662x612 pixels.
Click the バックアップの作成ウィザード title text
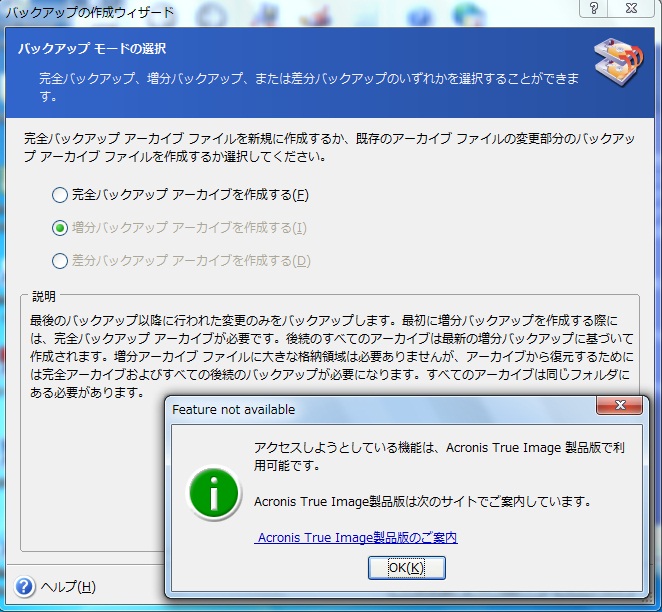[x=90, y=12]
